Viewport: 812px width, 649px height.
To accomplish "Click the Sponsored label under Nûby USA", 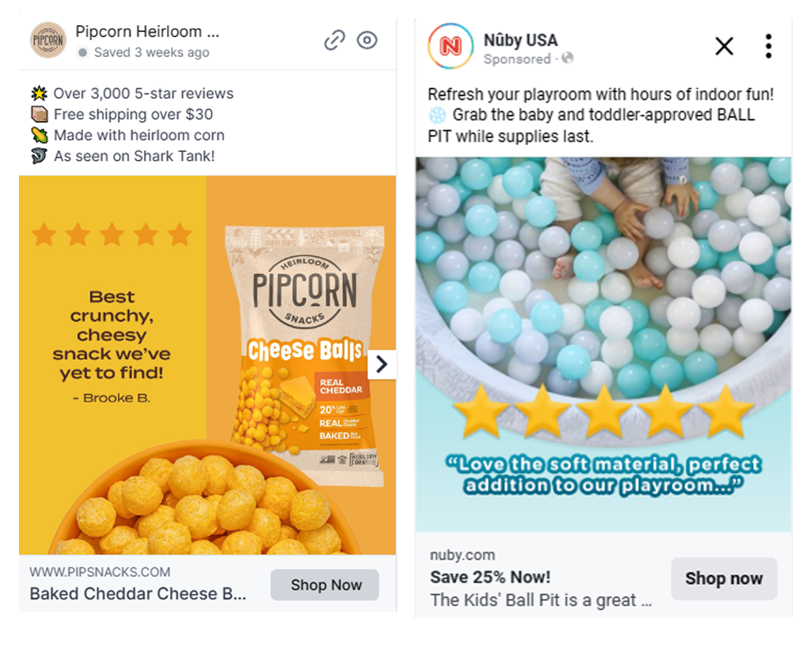I will tap(519, 60).
